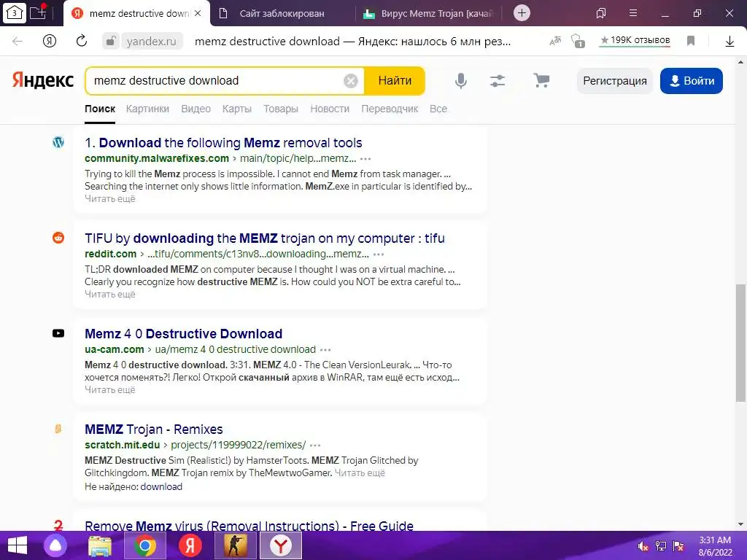Open the Counter-Strike taskbar icon
Image resolution: width=747 pixels, height=560 pixels.
pyautogui.click(x=235, y=545)
